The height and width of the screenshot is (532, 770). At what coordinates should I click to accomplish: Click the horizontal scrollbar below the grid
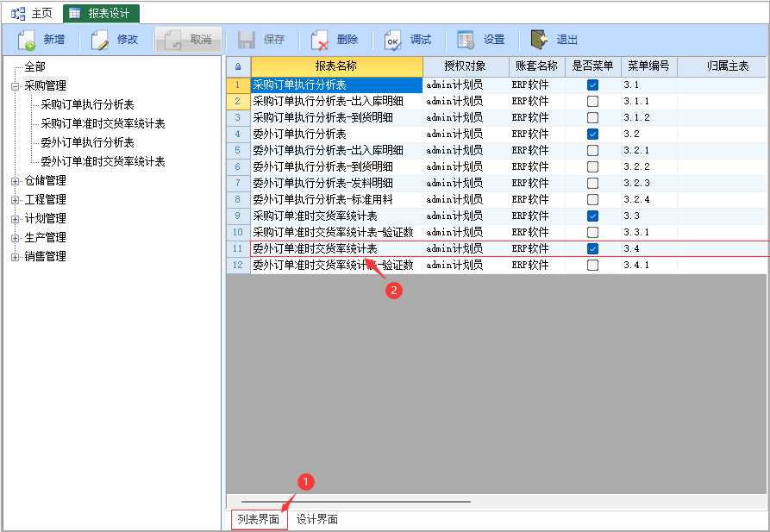pyautogui.click(x=356, y=501)
